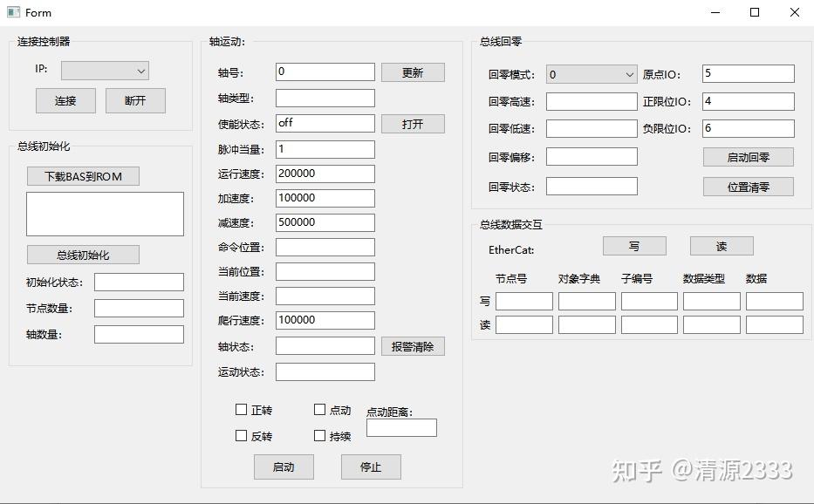Click the 打开 (Open) button next to enable status

(412, 123)
